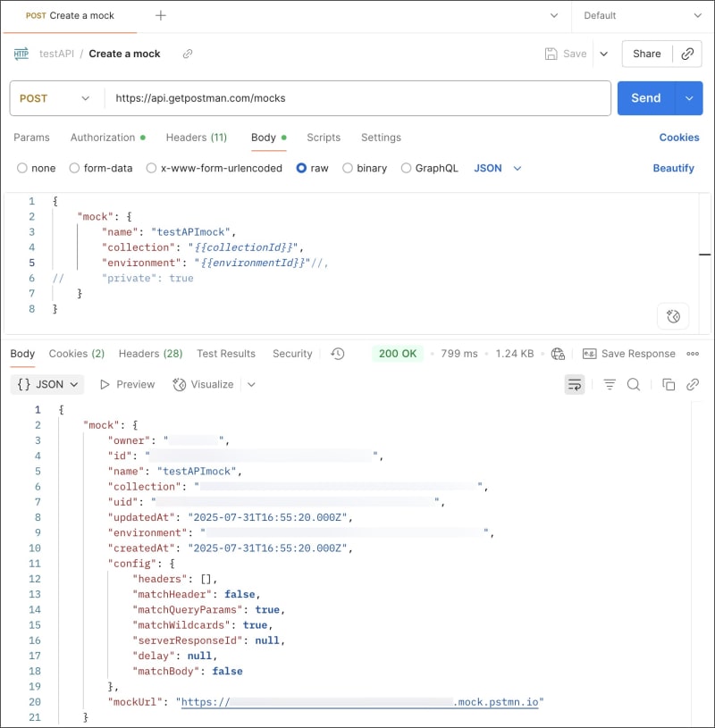Click the Preview play icon
The width and height of the screenshot is (715, 728).
coord(105,384)
